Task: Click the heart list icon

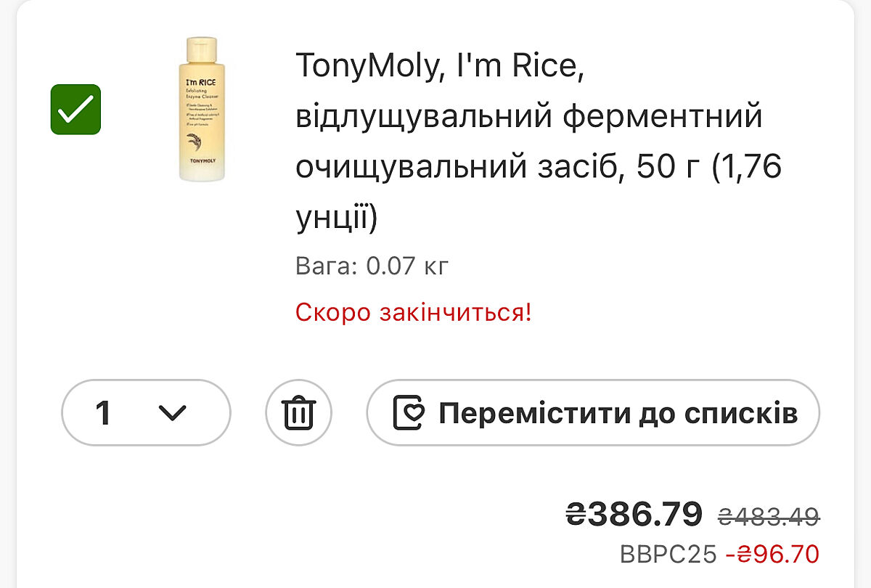Action: pos(409,413)
